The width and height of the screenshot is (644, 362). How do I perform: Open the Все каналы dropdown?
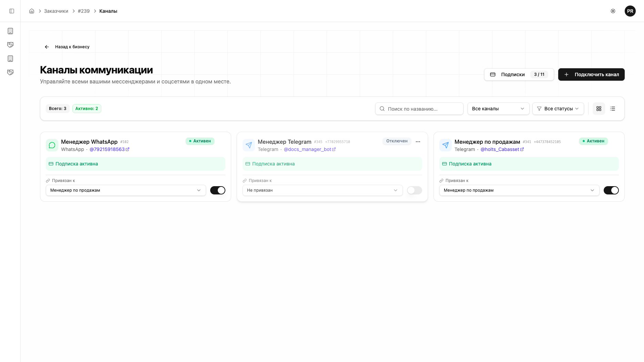pyautogui.click(x=498, y=109)
